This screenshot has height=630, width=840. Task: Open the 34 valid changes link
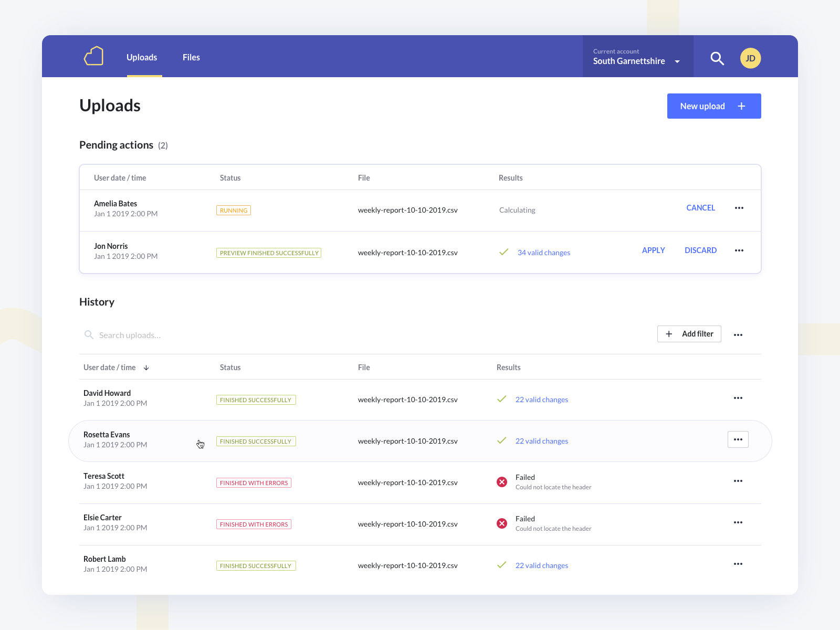click(x=543, y=253)
